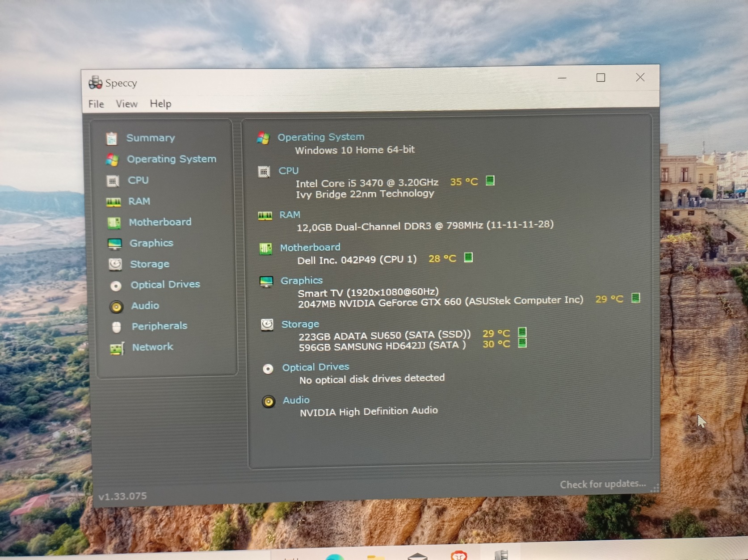Click the Speccy icon in the title bar
This screenshot has width=748, height=560.
coord(95,82)
